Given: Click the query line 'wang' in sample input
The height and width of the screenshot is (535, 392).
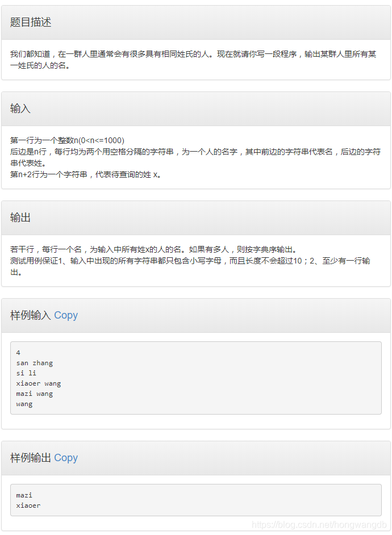Looking at the screenshot, I should pyautogui.click(x=24, y=404).
